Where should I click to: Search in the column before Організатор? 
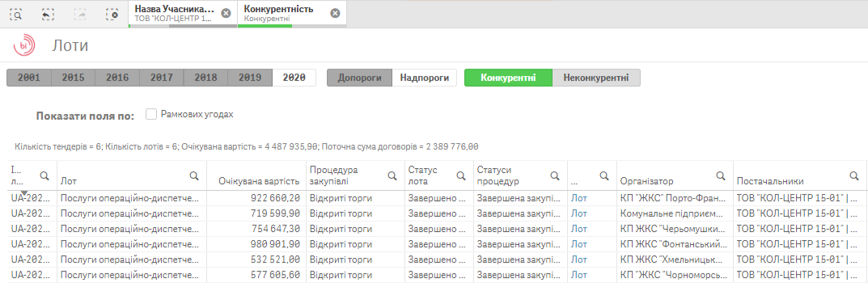click(604, 175)
